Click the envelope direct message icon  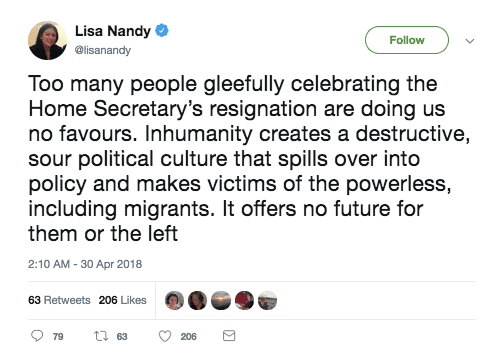(x=229, y=336)
